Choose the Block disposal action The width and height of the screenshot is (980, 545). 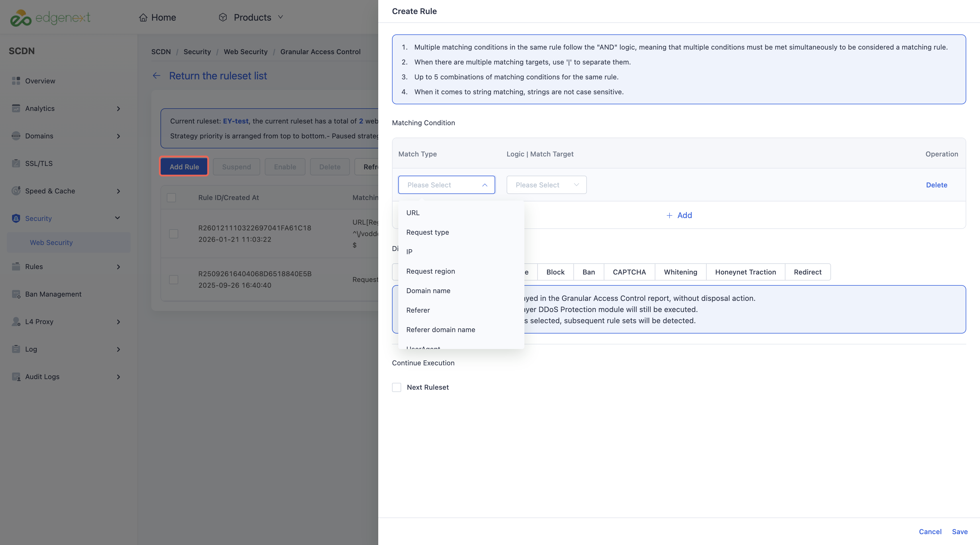point(555,272)
